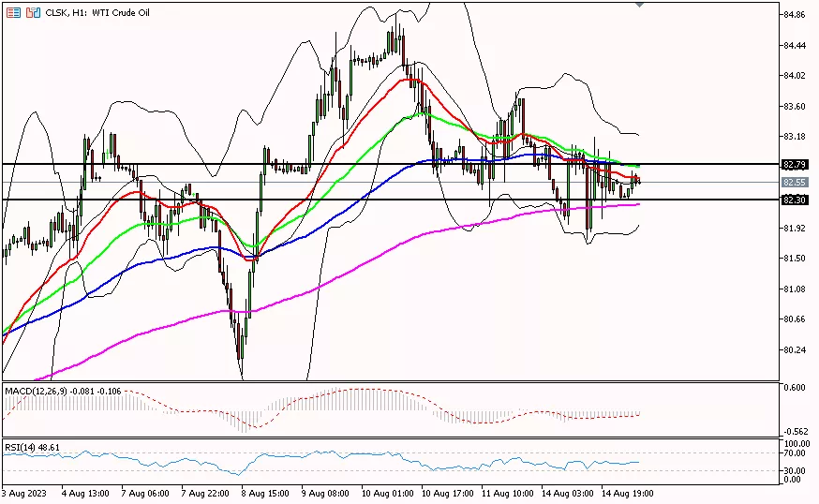Click the chart shift triangle marker
The width and height of the screenshot is (819, 504).
(x=639, y=4)
